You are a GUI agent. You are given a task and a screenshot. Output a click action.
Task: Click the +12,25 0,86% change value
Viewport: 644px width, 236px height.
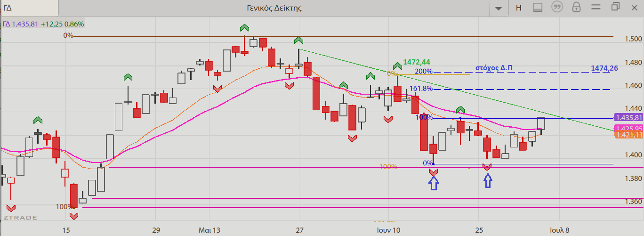point(63,24)
